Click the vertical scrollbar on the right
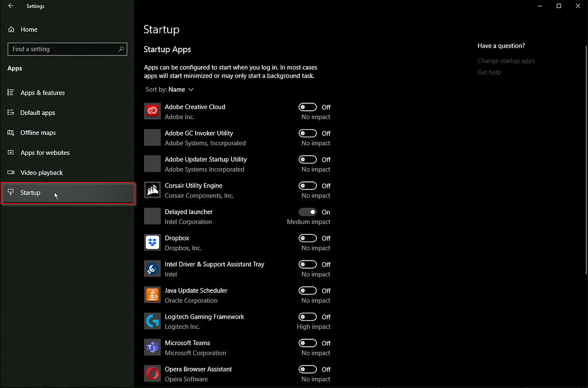588x388 pixels. [586, 160]
